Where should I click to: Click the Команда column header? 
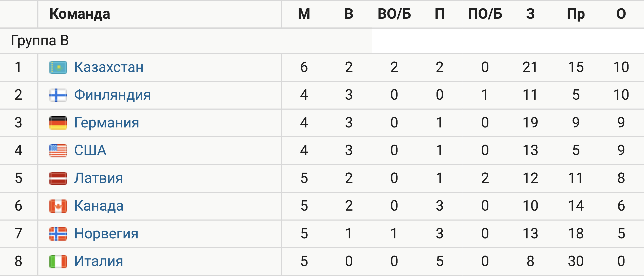pyautogui.click(x=80, y=14)
